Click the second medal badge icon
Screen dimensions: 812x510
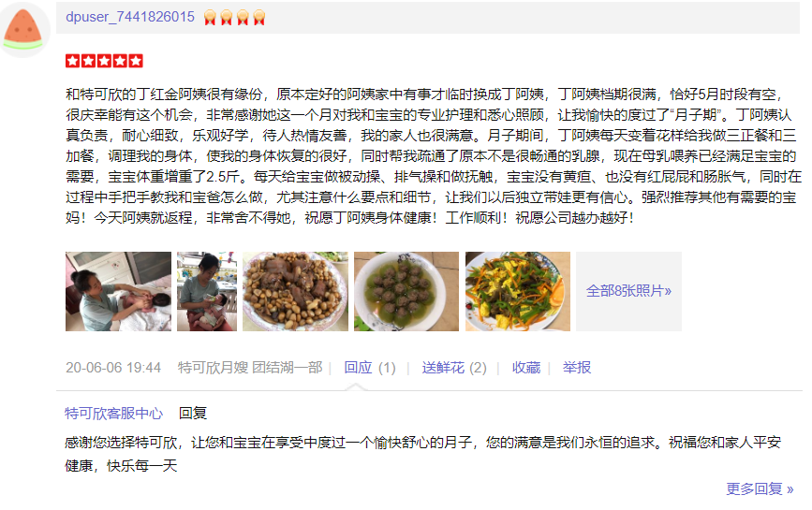[227, 18]
